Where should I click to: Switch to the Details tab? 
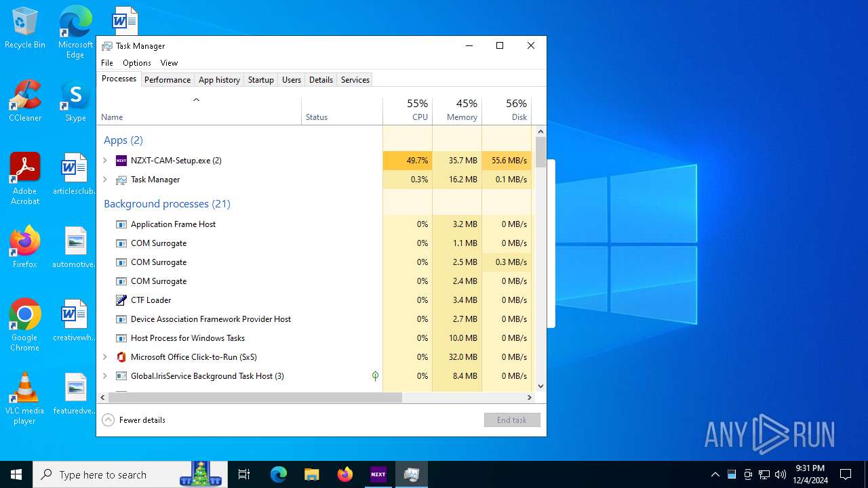coord(321,80)
